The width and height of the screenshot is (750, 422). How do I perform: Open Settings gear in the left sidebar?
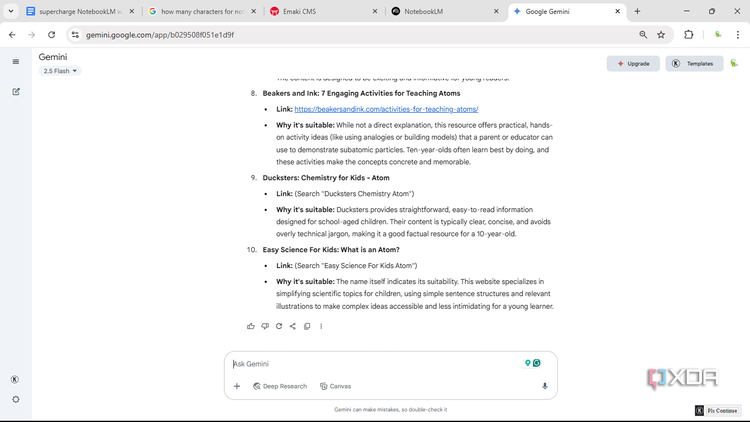[16, 400]
